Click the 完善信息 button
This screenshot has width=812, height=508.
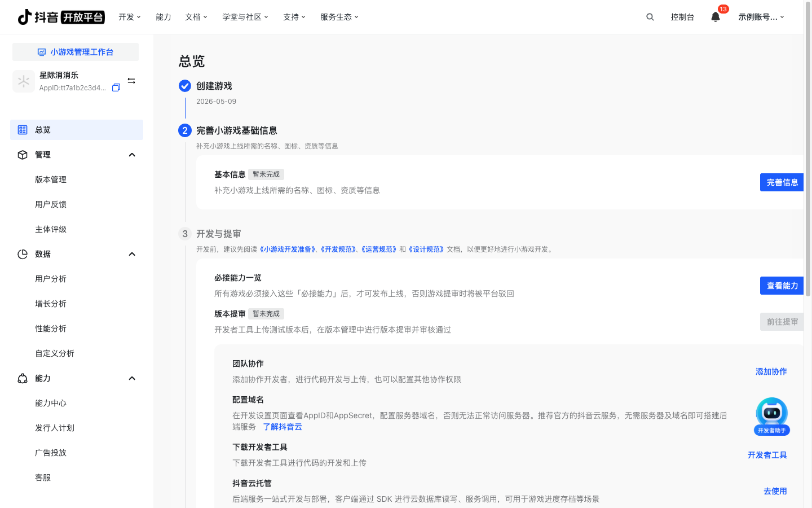point(782,182)
